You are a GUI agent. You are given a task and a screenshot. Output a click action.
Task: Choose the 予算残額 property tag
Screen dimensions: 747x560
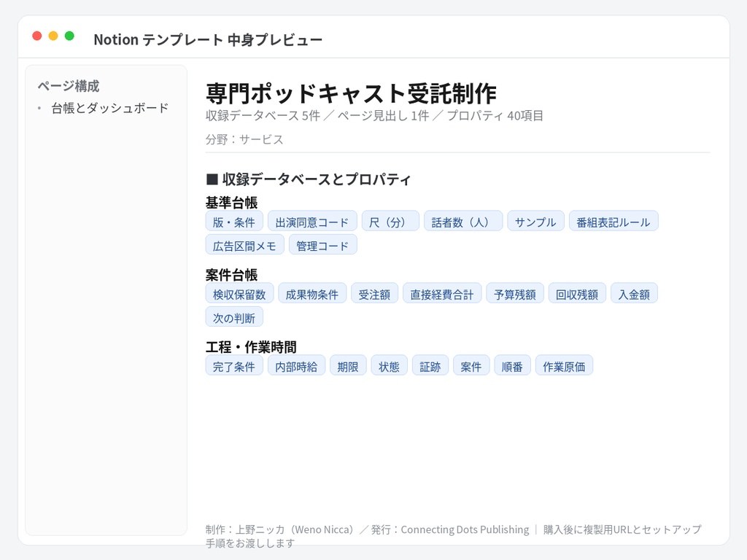[x=515, y=293]
